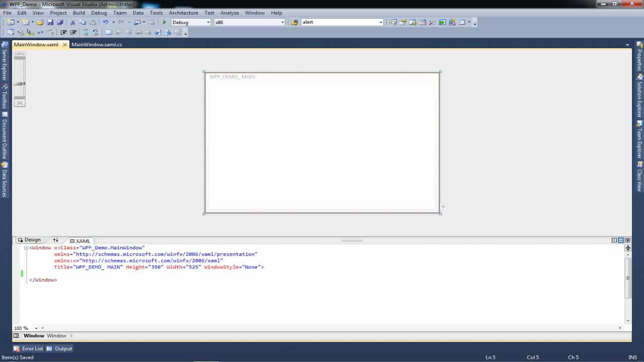
Task: Fit designer to view icon below zoom slider
Action: 20,103
